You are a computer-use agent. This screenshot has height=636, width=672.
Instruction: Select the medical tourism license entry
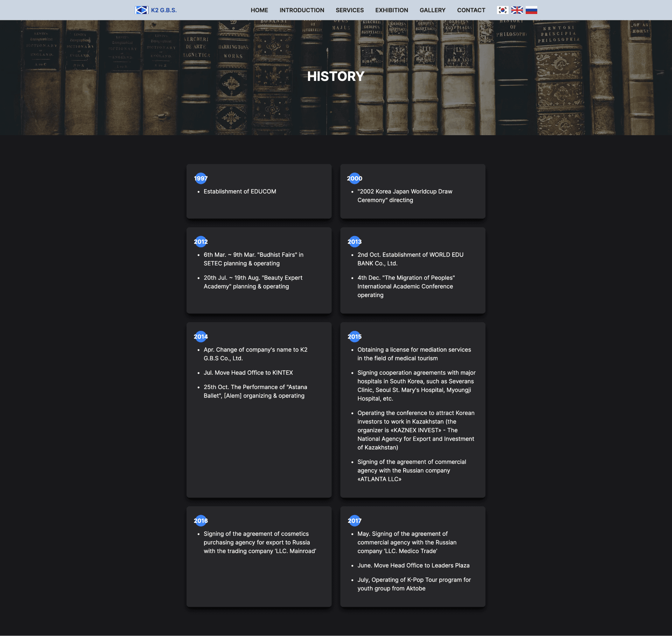click(414, 354)
